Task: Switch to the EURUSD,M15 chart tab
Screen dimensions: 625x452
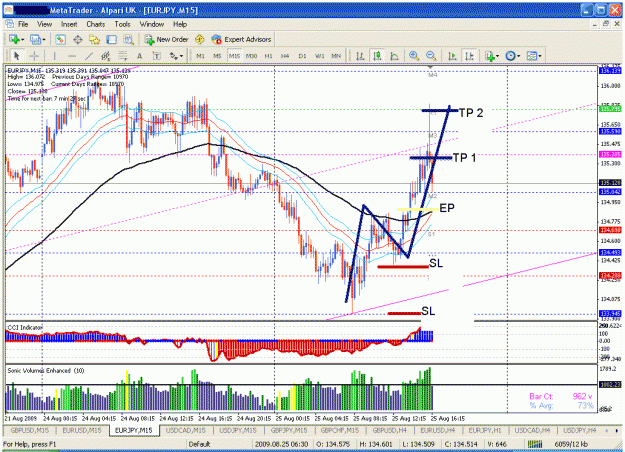Action: [82, 430]
